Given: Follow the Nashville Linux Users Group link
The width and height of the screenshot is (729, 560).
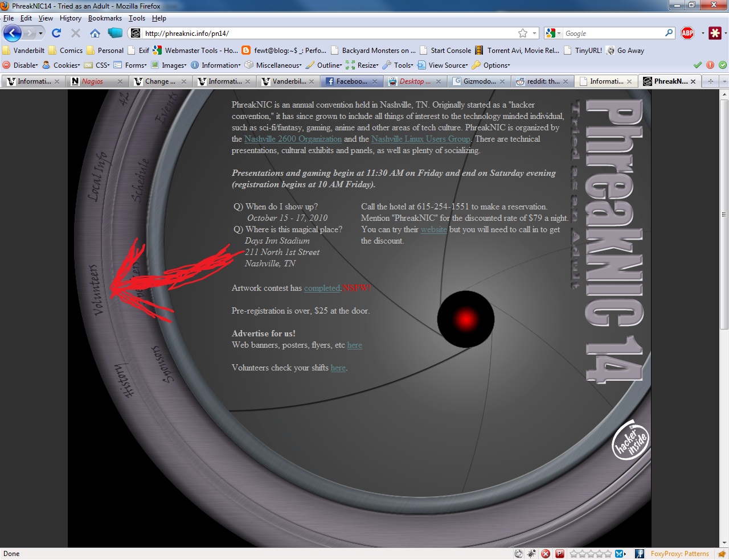Looking at the screenshot, I should (421, 139).
